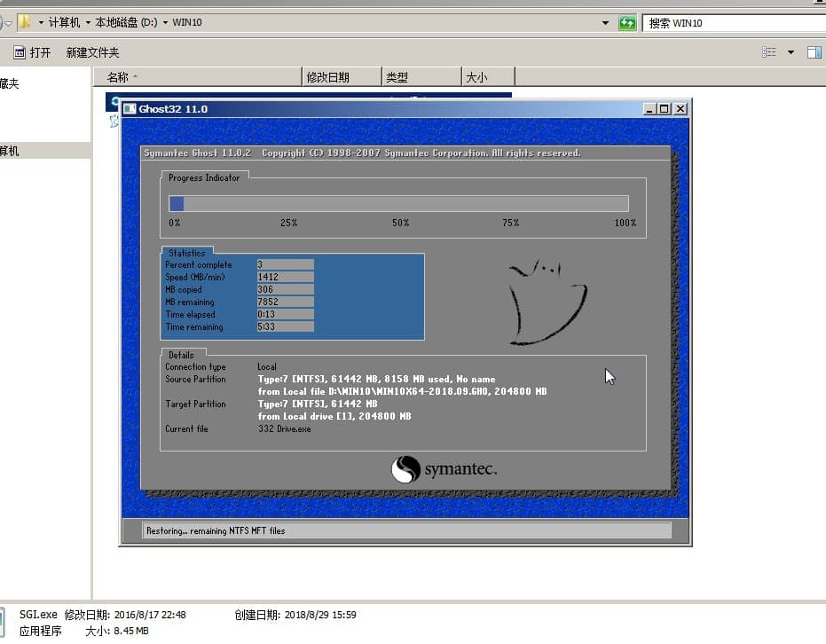The width and height of the screenshot is (826, 644).
Task: Click the change view icon in toolbar
Action: (x=769, y=52)
